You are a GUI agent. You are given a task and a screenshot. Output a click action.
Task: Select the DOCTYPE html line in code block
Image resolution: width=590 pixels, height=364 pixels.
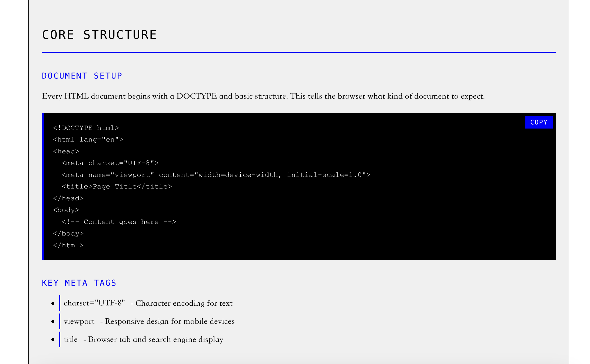[86, 127]
